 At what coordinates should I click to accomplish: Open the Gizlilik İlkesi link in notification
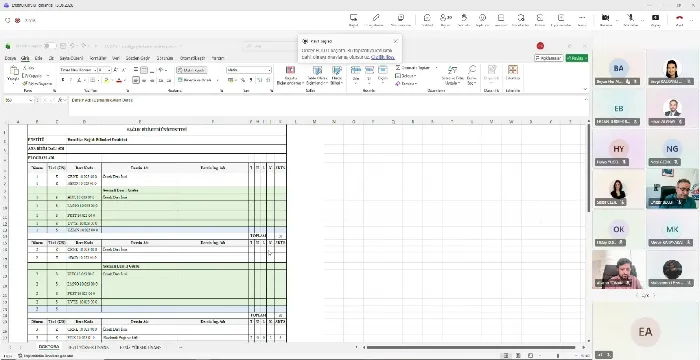coord(383,57)
